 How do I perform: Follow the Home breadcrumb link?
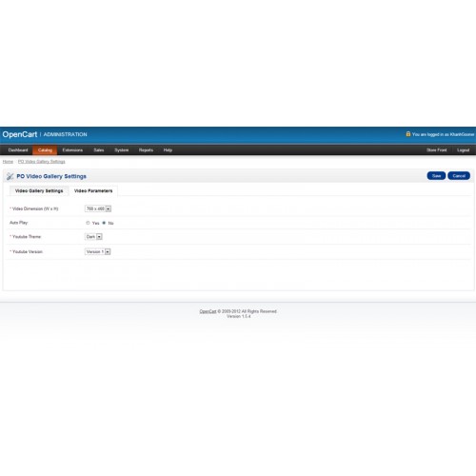click(x=8, y=162)
